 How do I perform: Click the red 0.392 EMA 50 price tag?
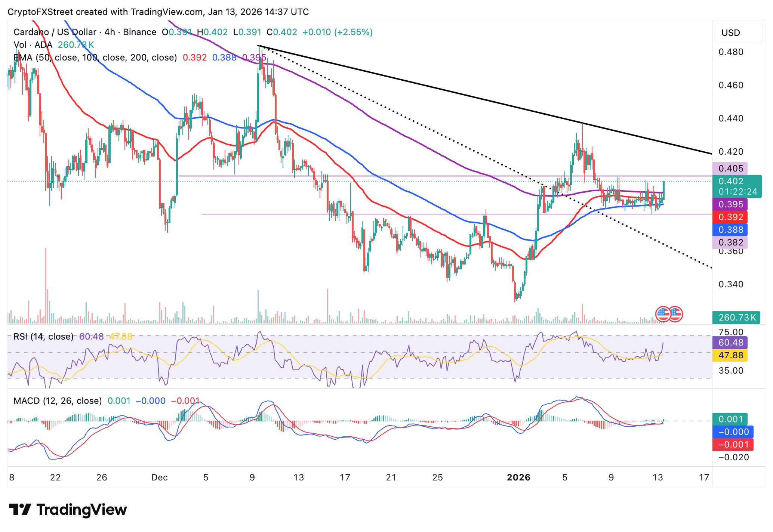pyautogui.click(x=730, y=217)
